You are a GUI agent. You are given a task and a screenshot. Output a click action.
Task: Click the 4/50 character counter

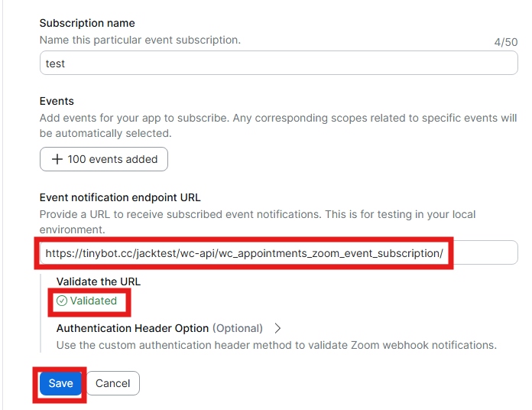tap(506, 42)
